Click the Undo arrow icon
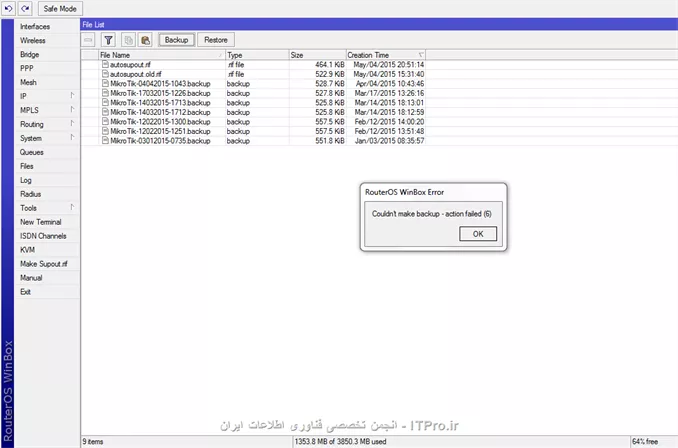This screenshot has height=448, width=678. (8, 8)
